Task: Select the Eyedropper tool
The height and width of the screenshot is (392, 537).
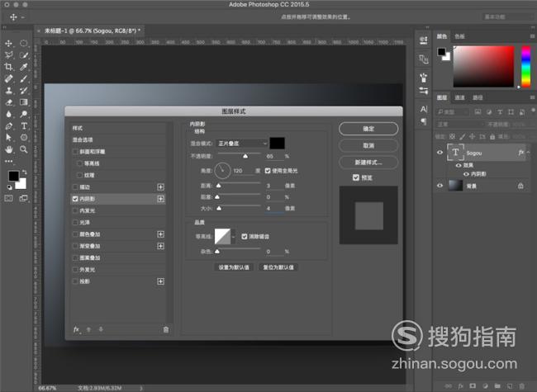Action: [24, 67]
